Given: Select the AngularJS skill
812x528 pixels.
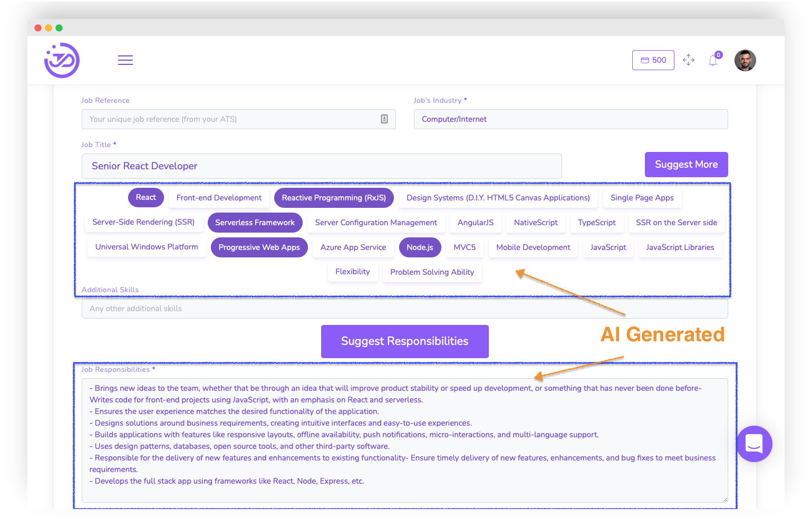Looking at the screenshot, I should pos(475,222).
